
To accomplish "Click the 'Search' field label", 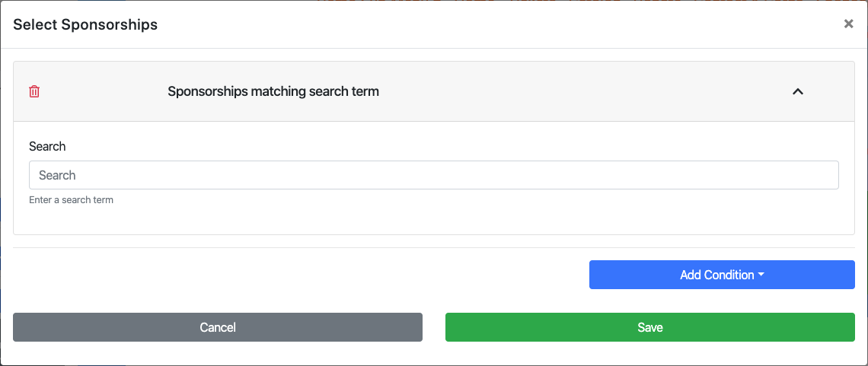I will point(47,146).
